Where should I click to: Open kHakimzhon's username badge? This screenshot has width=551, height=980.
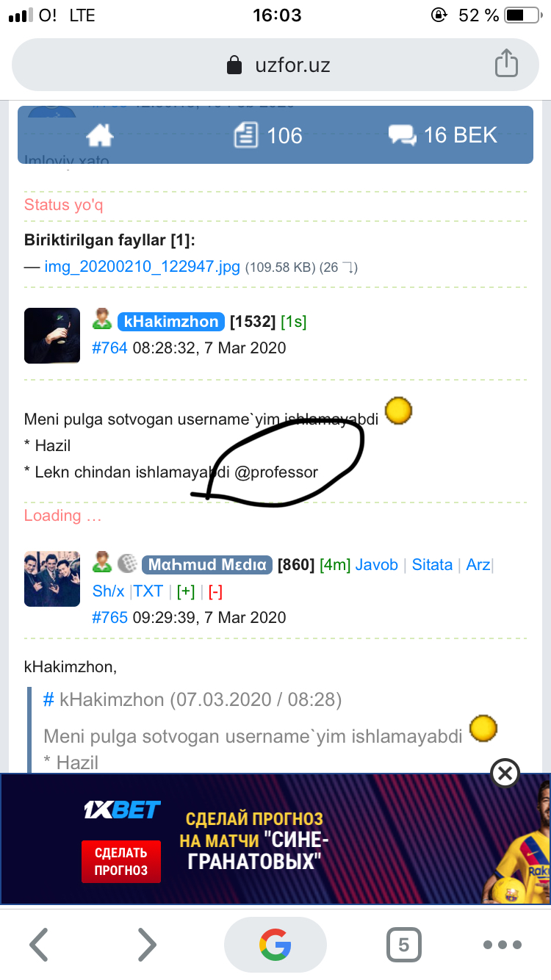170,322
